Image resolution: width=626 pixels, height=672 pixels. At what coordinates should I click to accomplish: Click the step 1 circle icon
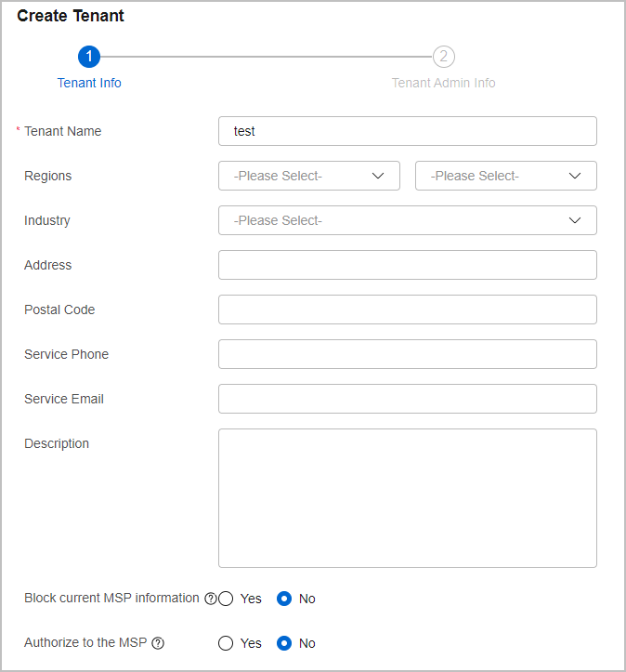click(x=89, y=57)
